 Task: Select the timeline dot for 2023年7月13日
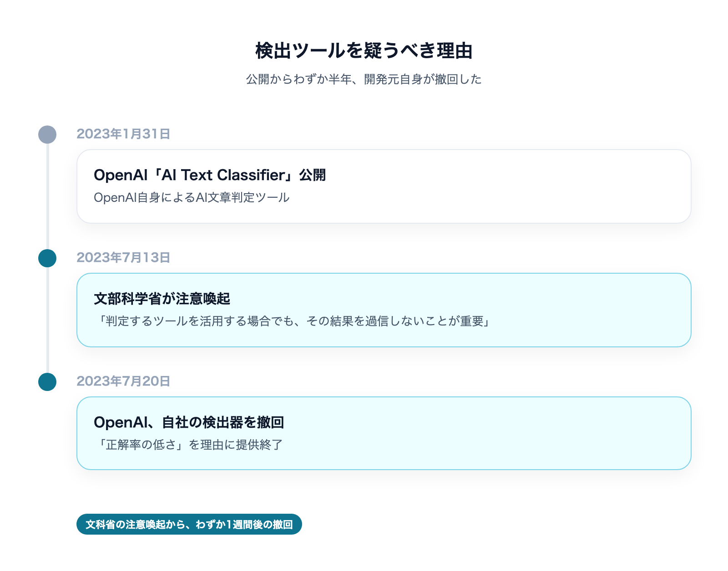(x=47, y=258)
